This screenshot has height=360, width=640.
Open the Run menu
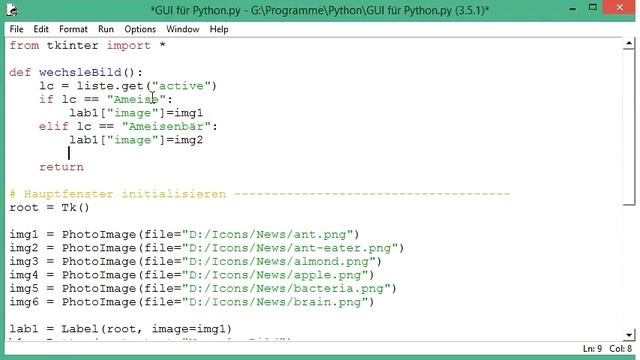click(x=106, y=29)
